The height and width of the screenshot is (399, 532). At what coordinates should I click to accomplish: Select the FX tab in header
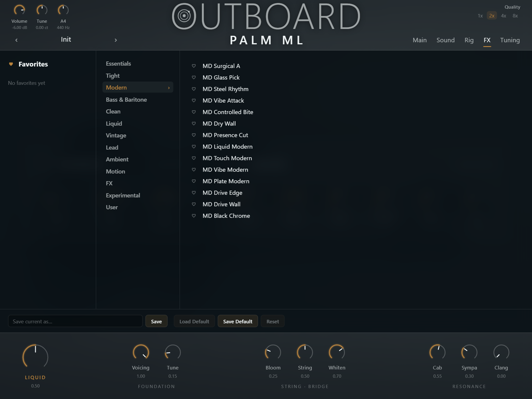[x=487, y=40]
